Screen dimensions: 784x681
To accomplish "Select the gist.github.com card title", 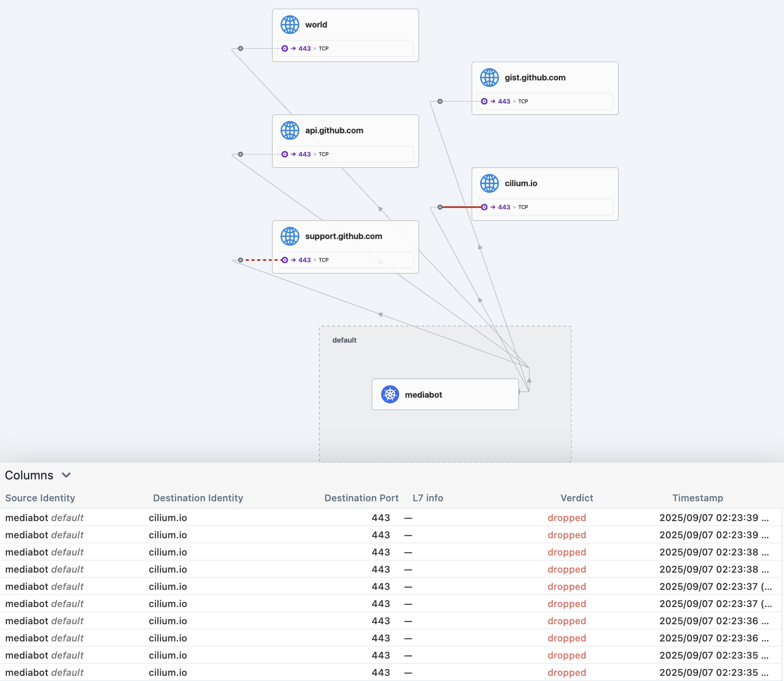I will click(535, 77).
